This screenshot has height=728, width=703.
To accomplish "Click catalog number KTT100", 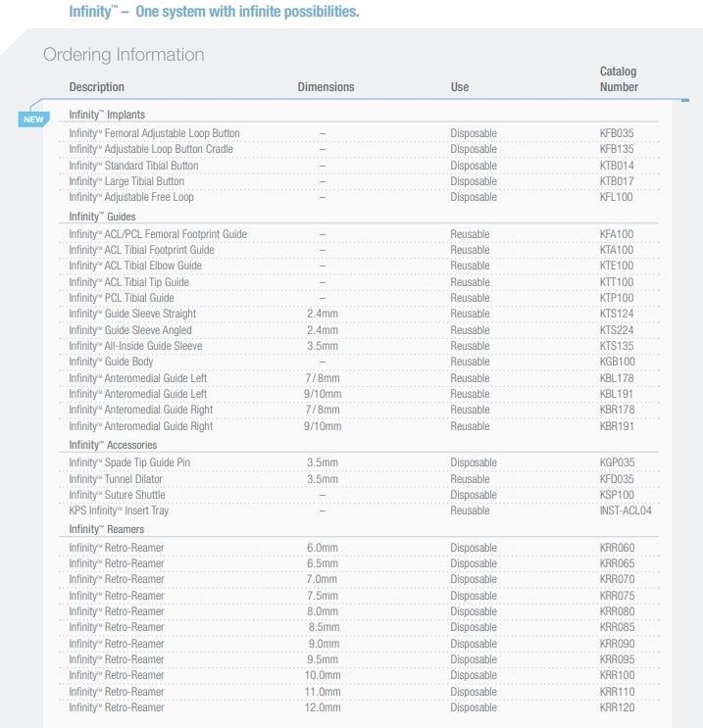I will point(617,282).
